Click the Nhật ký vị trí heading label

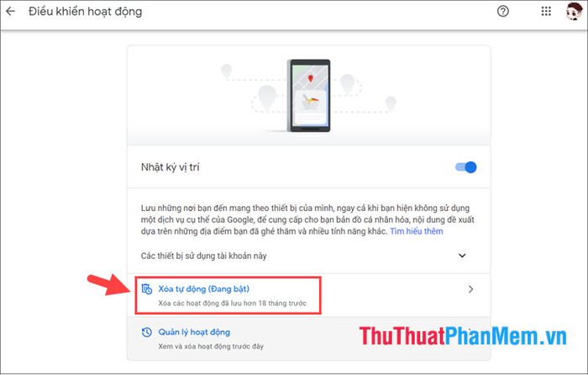171,167
